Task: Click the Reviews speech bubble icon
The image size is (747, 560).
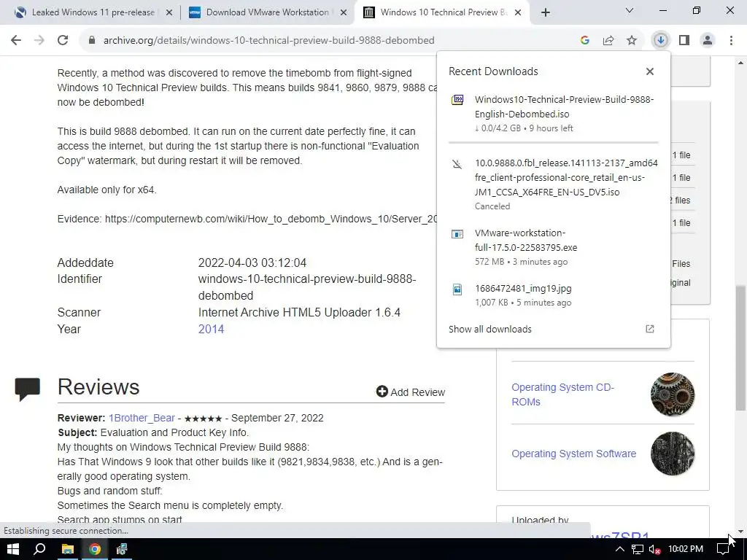Action: 28,389
